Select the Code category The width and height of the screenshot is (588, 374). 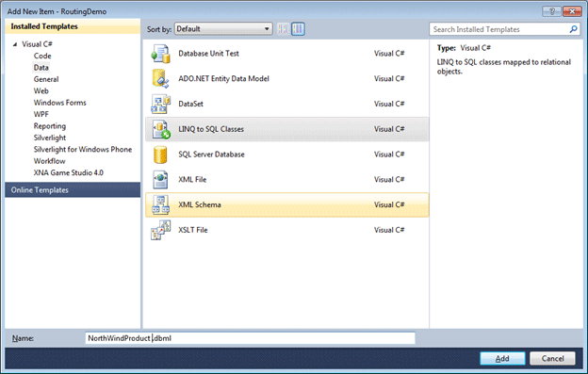click(x=42, y=56)
